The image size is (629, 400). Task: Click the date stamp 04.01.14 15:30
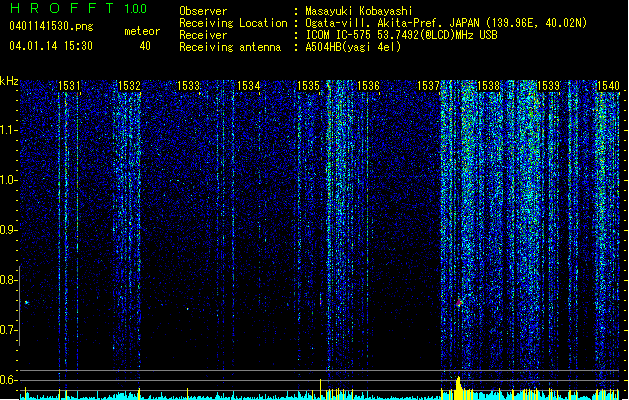(51, 46)
